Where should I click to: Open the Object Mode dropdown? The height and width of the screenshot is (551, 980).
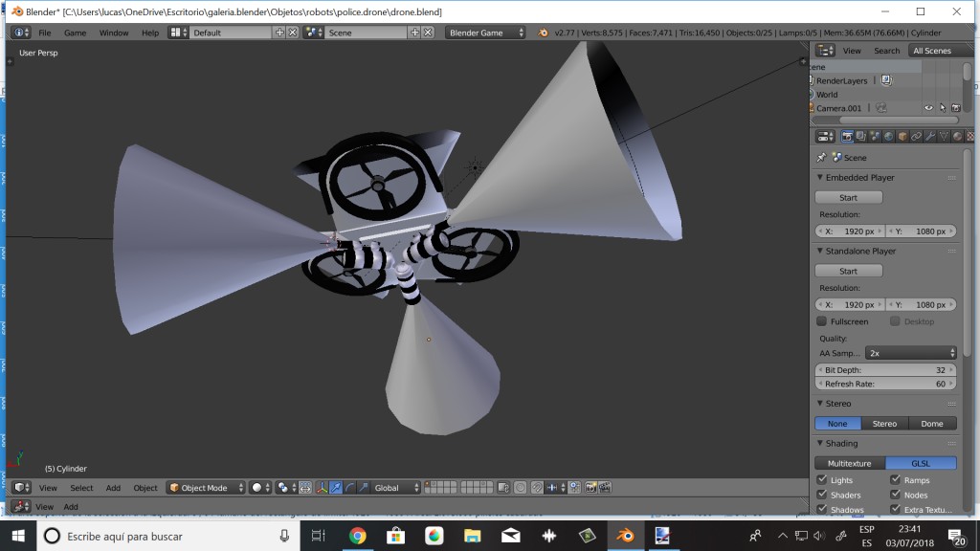(x=204, y=487)
